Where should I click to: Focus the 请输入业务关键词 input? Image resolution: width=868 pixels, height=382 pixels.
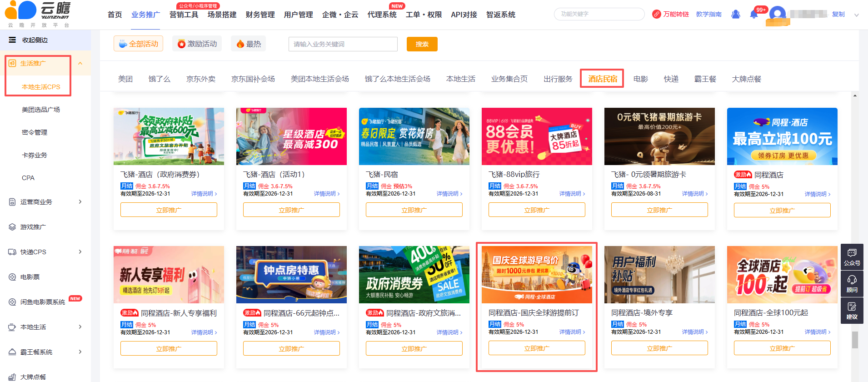tap(343, 44)
